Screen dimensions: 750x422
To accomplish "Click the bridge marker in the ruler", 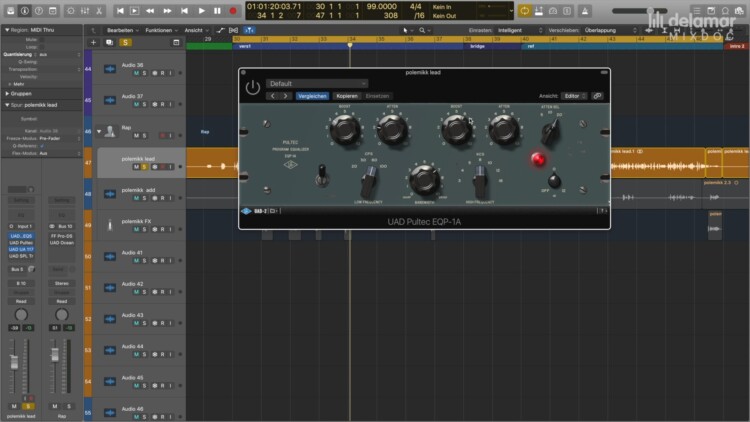I will [x=477, y=46].
